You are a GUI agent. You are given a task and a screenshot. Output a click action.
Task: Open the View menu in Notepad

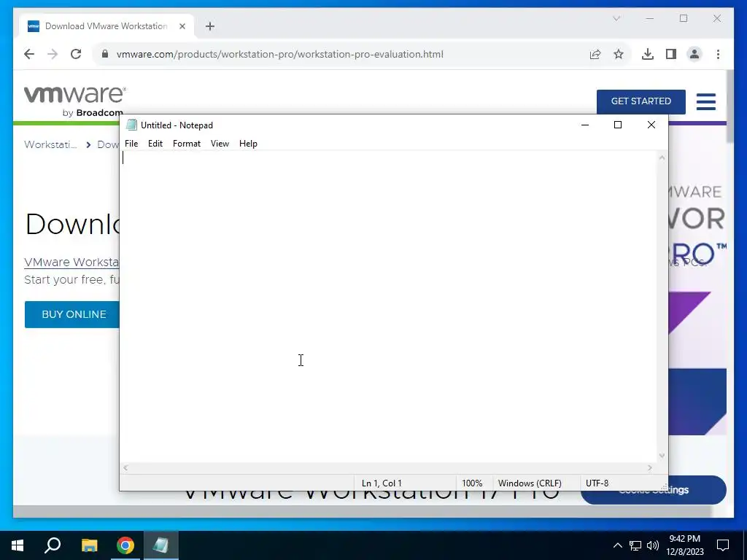pos(220,144)
